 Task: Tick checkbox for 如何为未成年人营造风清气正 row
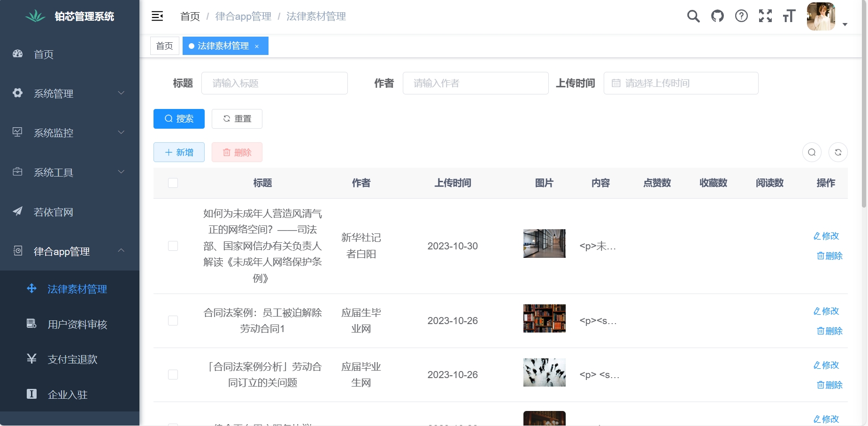(173, 246)
